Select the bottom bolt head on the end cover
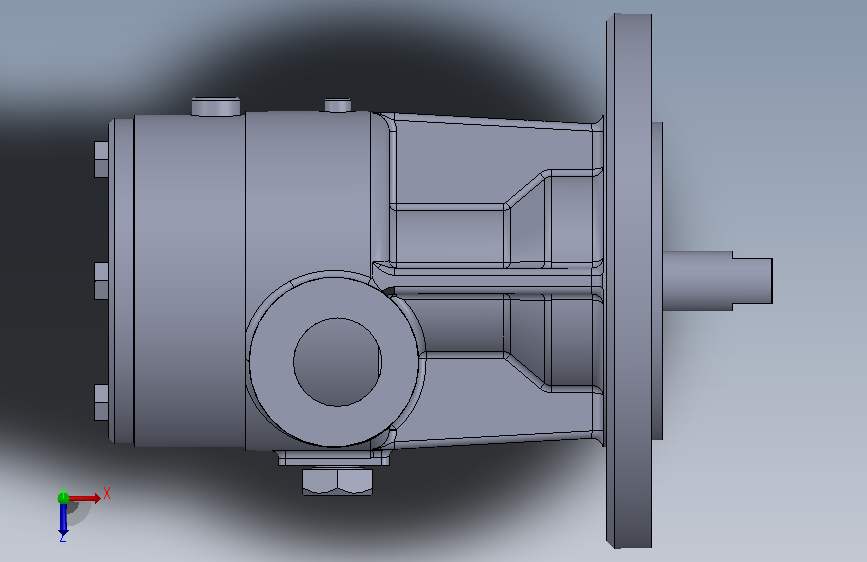 pyautogui.click(x=101, y=402)
